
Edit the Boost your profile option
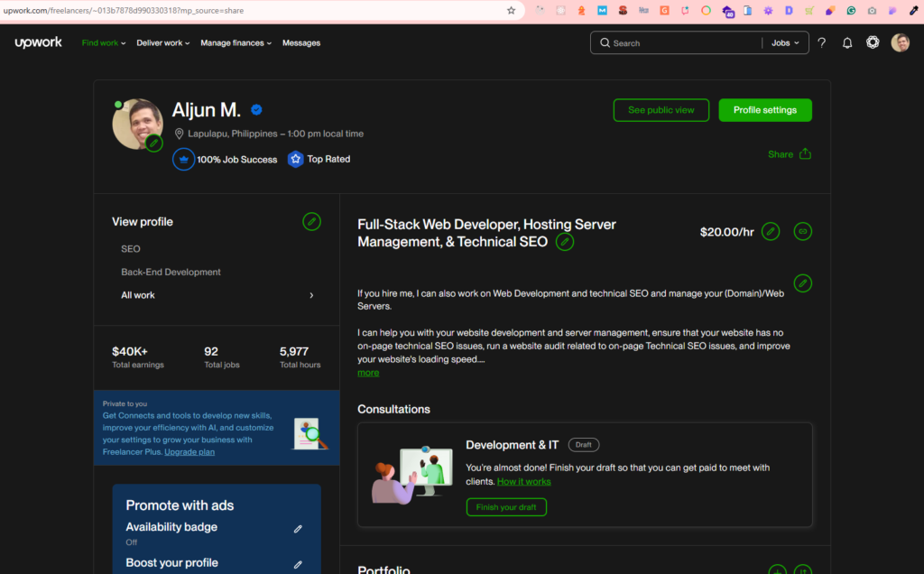[298, 564]
